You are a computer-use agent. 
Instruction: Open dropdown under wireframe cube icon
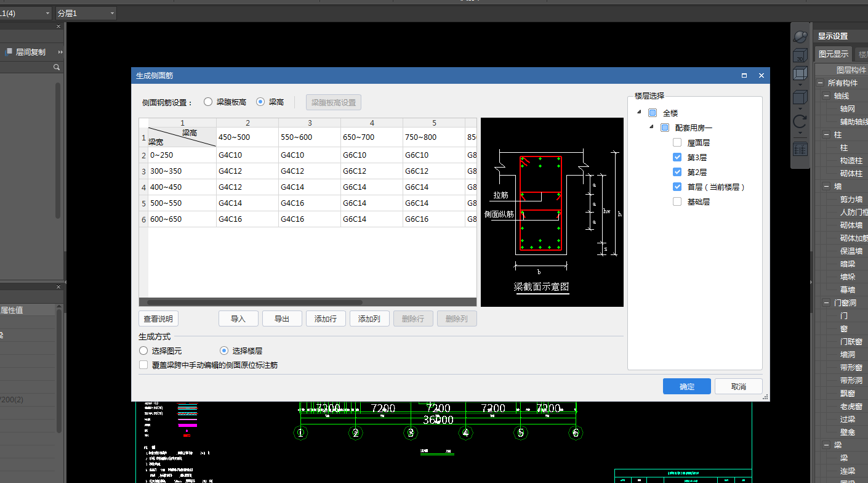pyautogui.click(x=800, y=84)
